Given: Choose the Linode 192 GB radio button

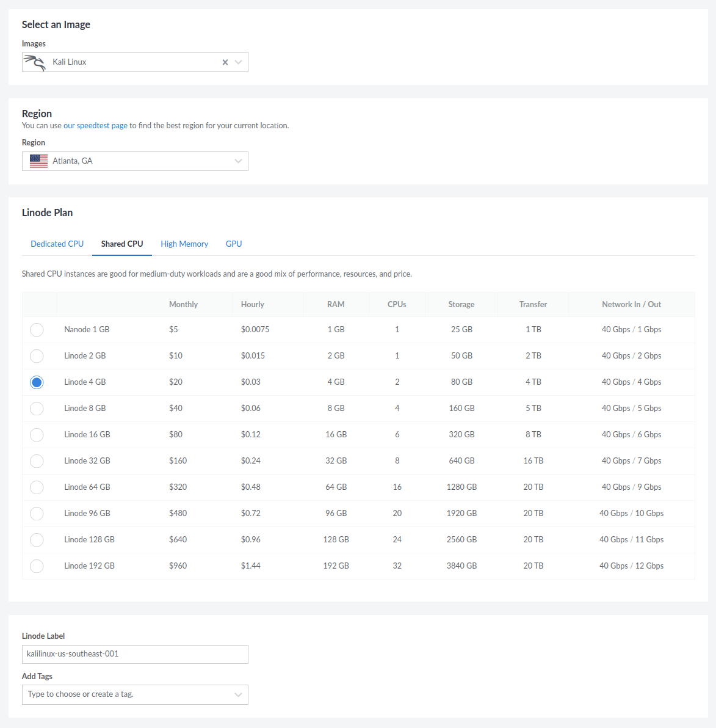Looking at the screenshot, I should point(37,566).
